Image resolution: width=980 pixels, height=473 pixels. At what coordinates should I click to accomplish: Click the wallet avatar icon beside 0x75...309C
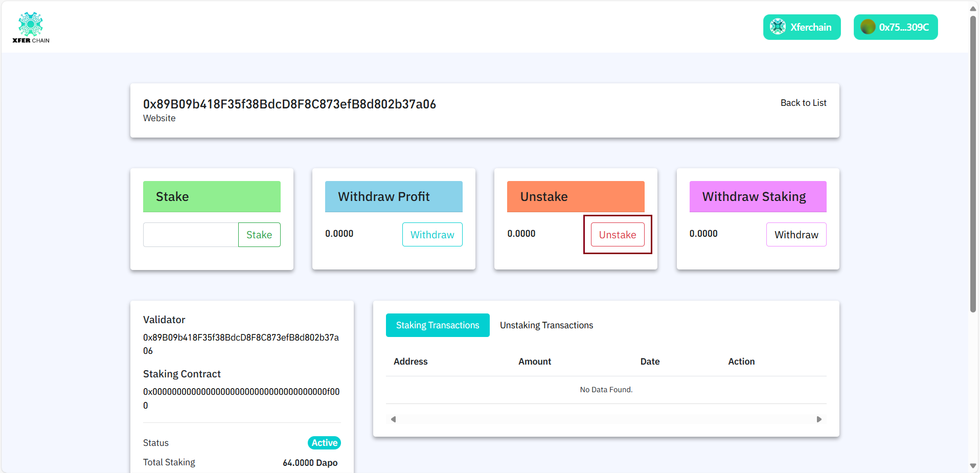867,27
